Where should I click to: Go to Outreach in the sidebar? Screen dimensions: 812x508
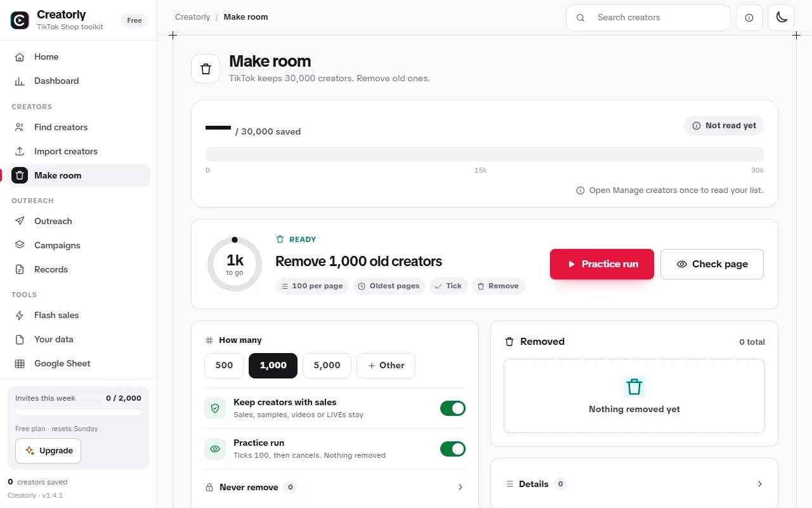pyautogui.click(x=79, y=221)
